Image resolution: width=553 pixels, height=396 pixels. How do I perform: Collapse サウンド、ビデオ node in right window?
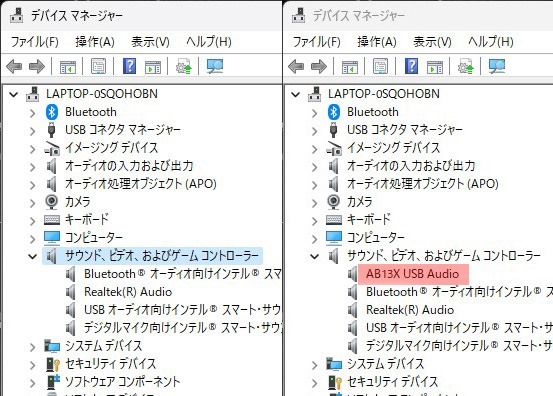point(315,256)
